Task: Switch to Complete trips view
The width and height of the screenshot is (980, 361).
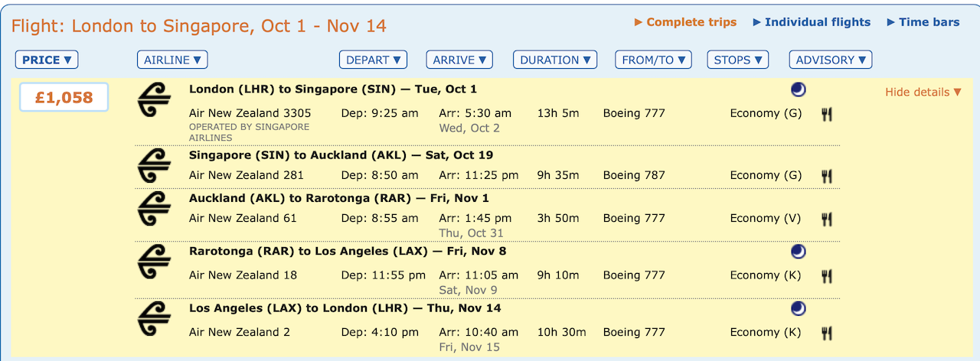Action: (686, 22)
